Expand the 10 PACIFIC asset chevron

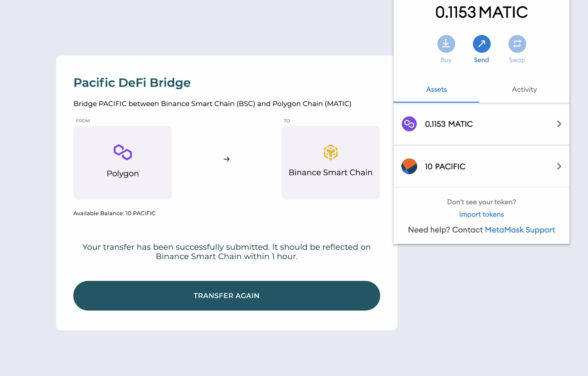click(559, 166)
